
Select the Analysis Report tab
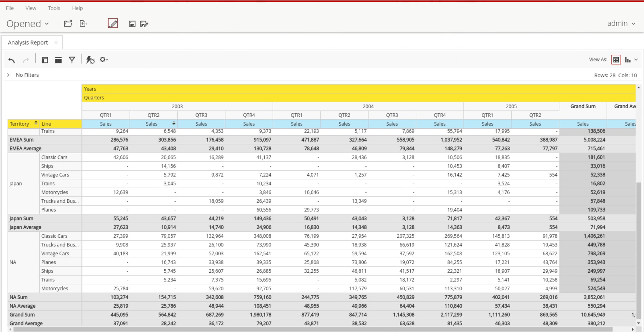[28, 43]
